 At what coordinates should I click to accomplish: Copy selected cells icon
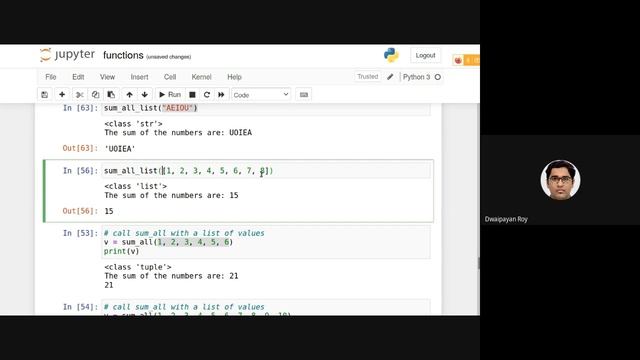click(x=95, y=95)
